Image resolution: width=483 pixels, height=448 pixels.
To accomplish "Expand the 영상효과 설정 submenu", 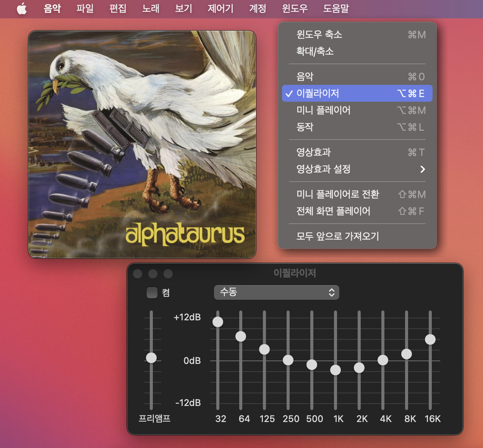I will [x=357, y=169].
